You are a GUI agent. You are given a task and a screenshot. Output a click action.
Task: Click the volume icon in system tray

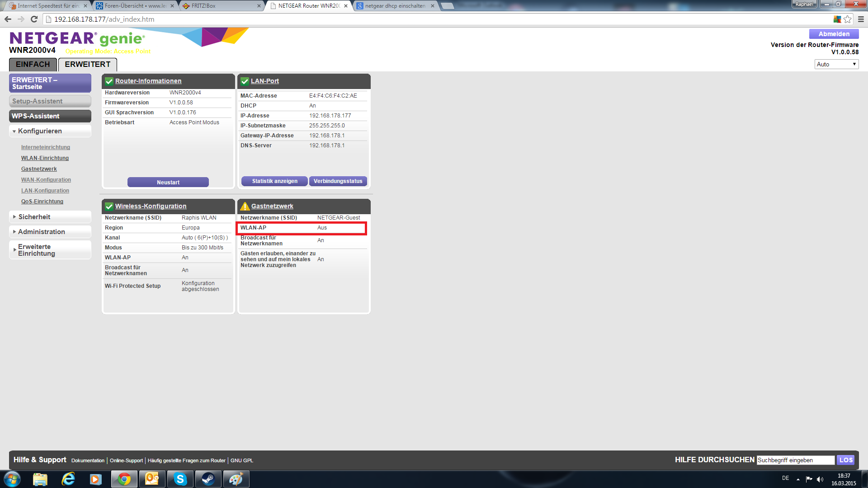click(820, 479)
